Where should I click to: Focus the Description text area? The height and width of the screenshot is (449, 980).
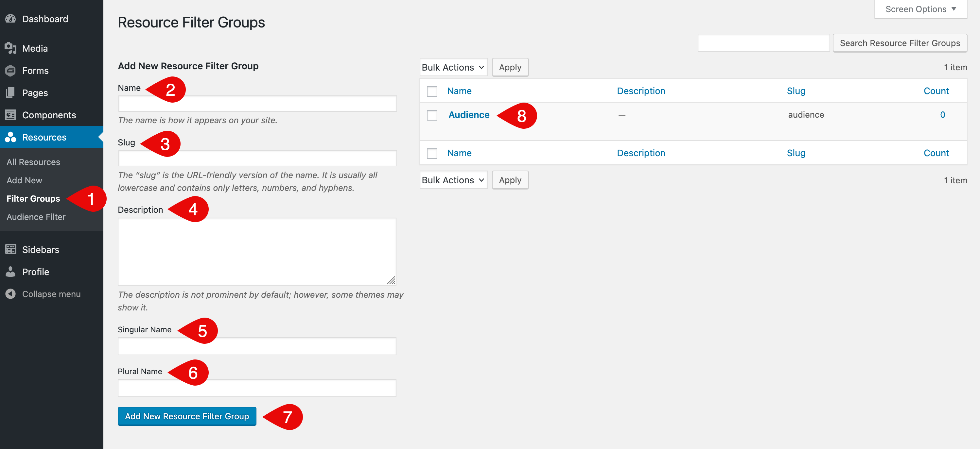click(257, 251)
